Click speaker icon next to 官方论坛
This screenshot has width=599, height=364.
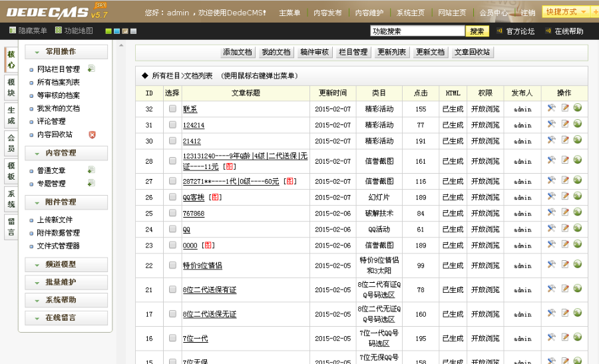coord(499,31)
